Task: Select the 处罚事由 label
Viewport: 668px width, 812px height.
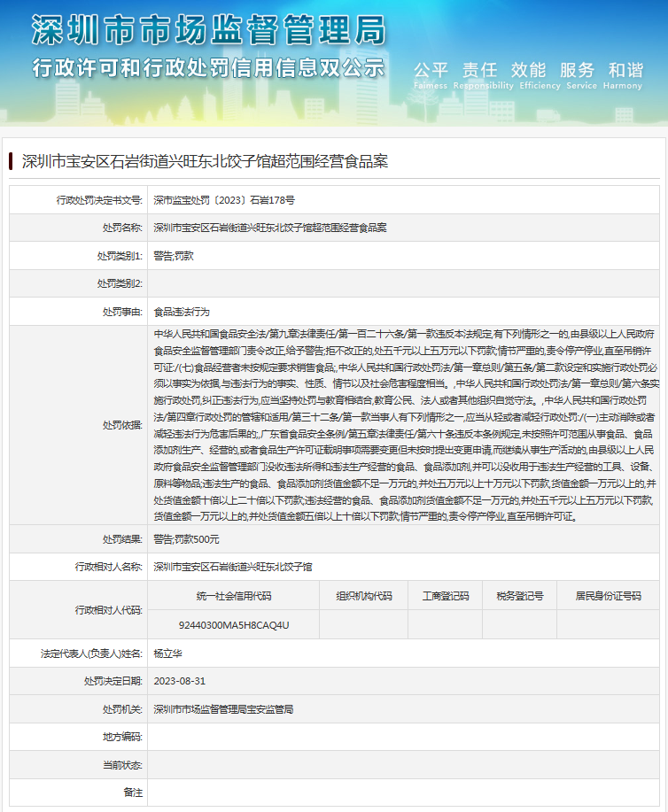Action: pyautogui.click(x=122, y=312)
